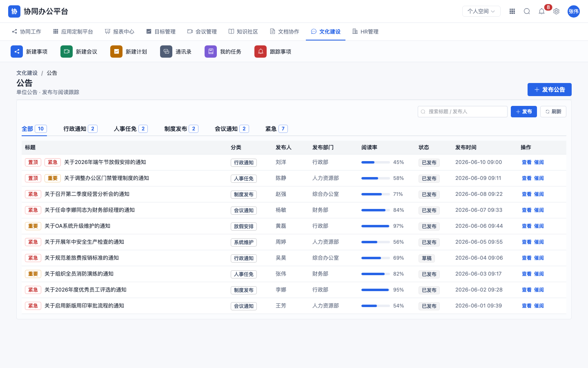Click the 54% read-rate progress bar

376,306
